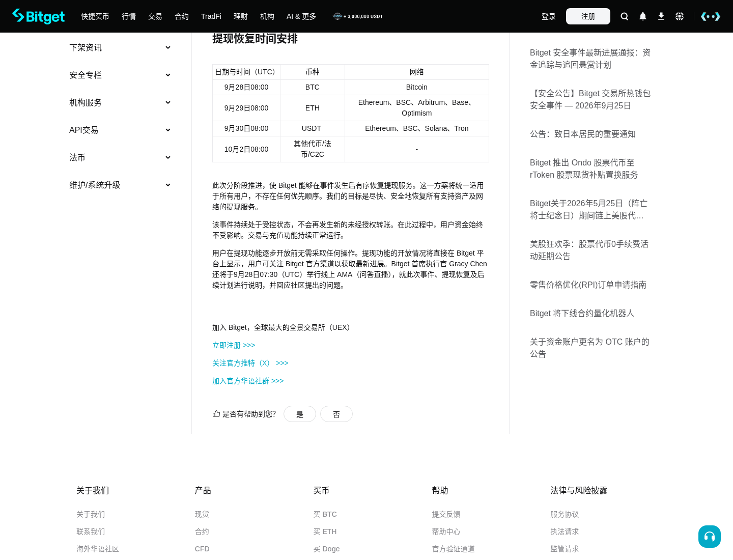The width and height of the screenshot is (733, 560).
Task: Click footer link 执法请求
Action: tap(565, 531)
